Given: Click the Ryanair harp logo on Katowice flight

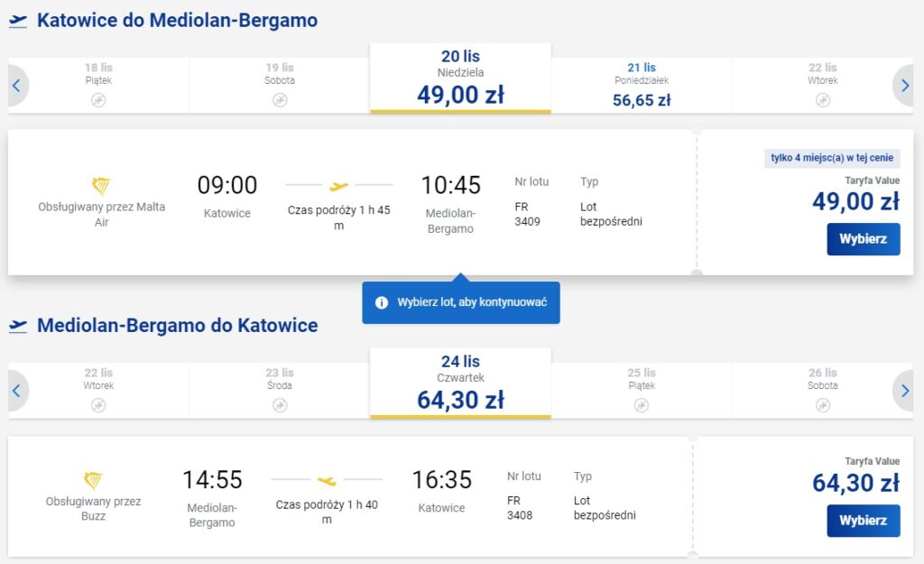Looking at the screenshot, I should coord(101,186).
